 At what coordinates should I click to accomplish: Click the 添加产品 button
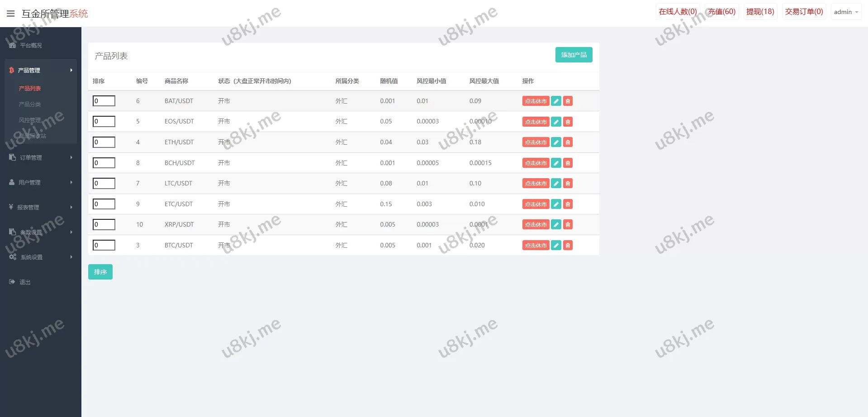coord(574,55)
